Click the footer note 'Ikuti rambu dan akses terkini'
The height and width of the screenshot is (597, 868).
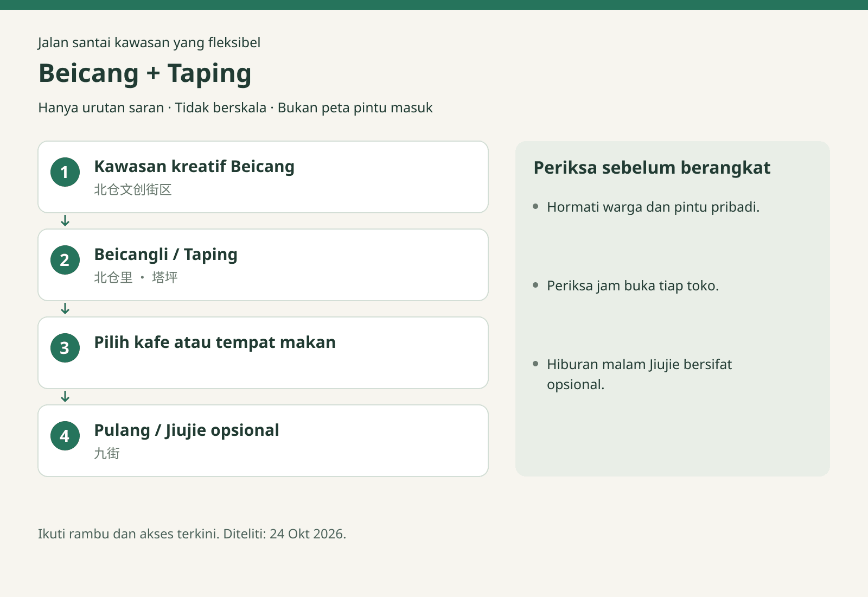click(x=192, y=534)
